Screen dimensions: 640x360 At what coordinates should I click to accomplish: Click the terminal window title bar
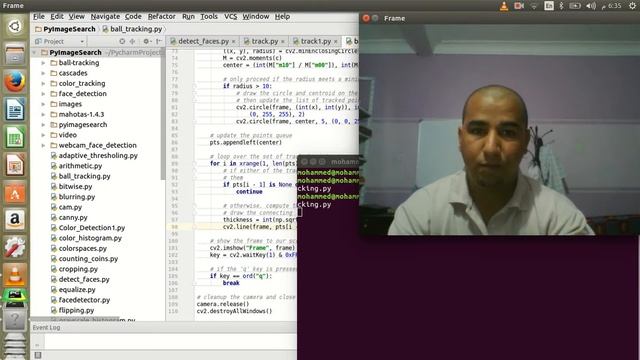[x=329, y=162]
